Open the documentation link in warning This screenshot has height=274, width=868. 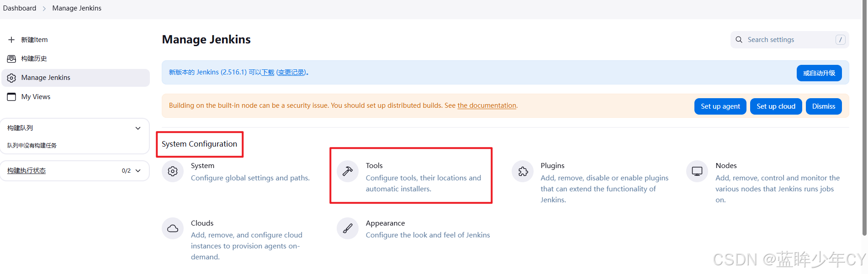coord(487,105)
